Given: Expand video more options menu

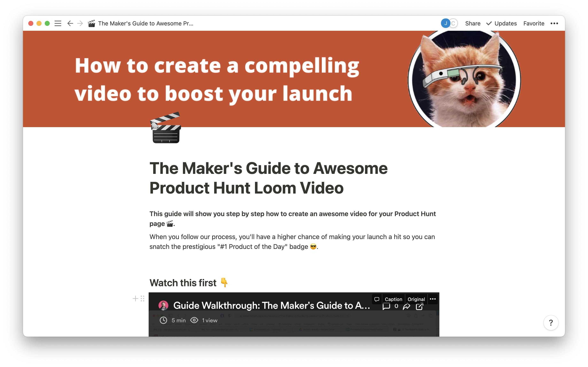Looking at the screenshot, I should click(433, 299).
